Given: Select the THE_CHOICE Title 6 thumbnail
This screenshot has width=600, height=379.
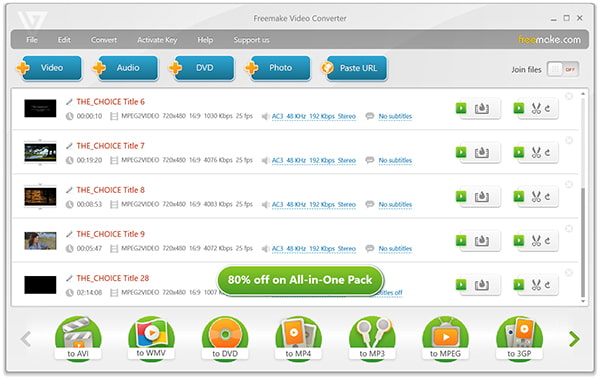Looking at the screenshot, I should pyautogui.click(x=40, y=108).
